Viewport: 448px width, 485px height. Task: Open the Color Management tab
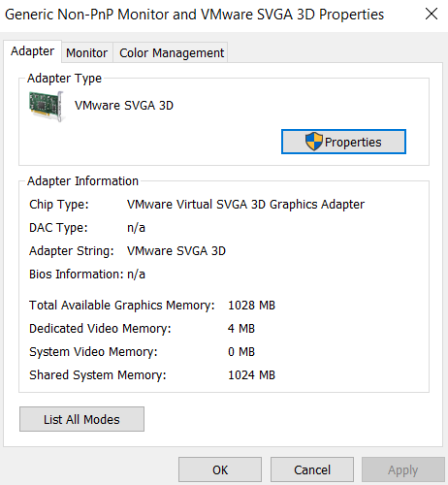[172, 52]
